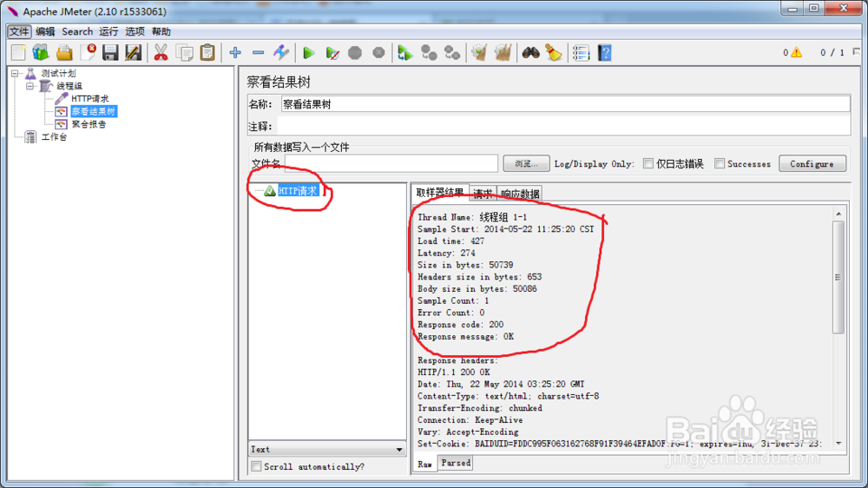Select HTTP请求 in the test plan tree
The width and height of the screenshot is (868, 488).
89,99
